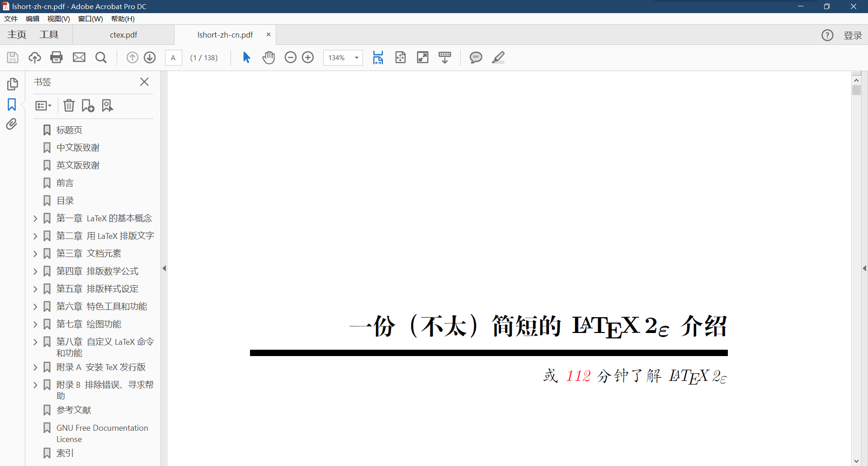Toggle fit page width view mode
868x466 pixels.
tap(378, 57)
